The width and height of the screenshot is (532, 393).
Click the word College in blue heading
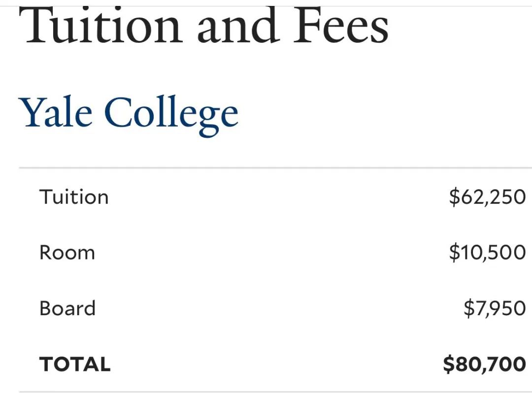[x=171, y=116]
